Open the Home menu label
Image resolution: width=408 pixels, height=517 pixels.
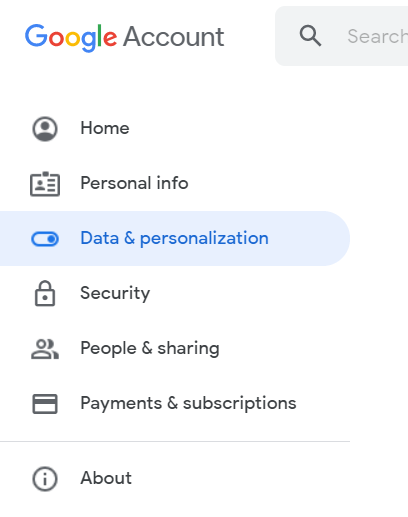[x=105, y=128]
